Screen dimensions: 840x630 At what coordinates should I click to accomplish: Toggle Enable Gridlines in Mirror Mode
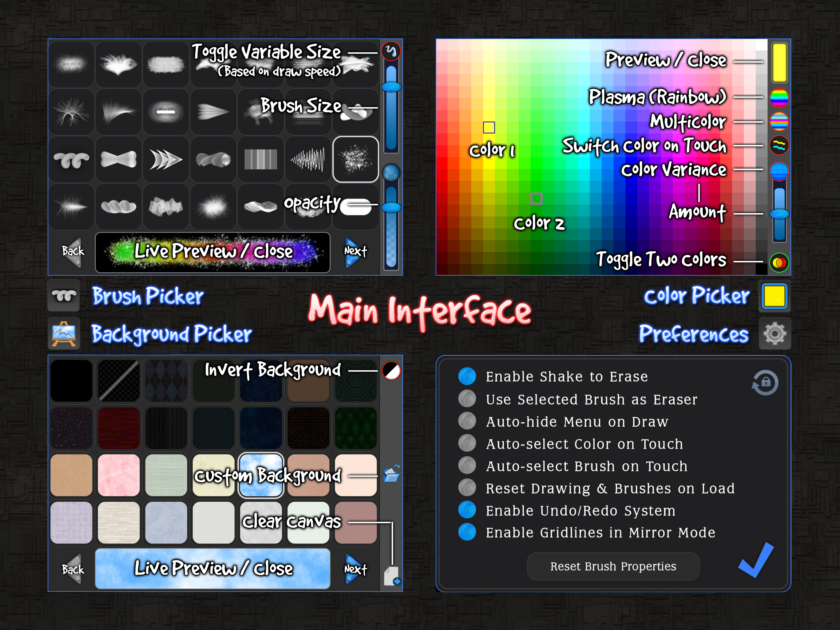point(467,532)
